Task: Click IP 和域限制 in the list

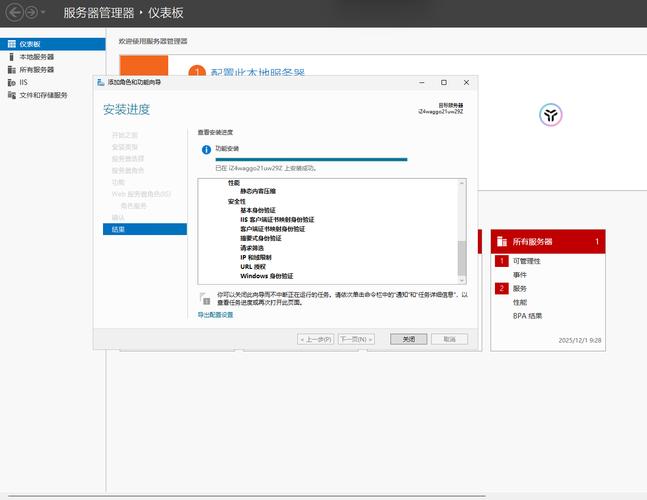Action: click(x=256, y=257)
